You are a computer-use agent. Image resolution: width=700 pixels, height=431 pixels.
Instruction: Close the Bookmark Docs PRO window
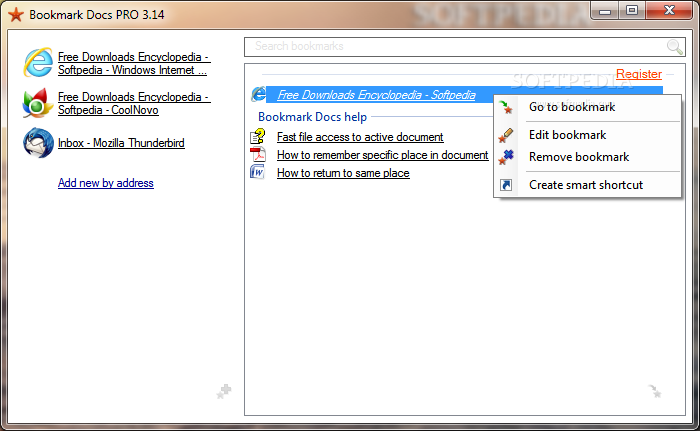pyautogui.click(x=669, y=11)
